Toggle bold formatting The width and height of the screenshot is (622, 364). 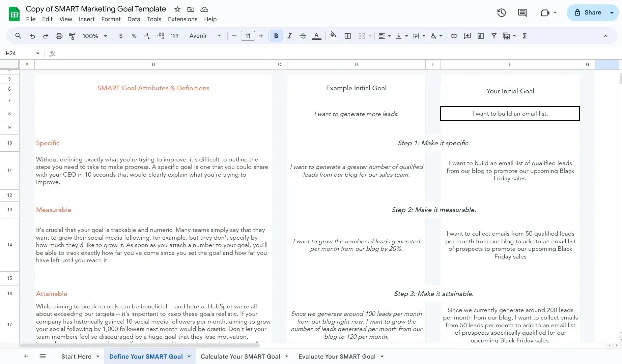coord(276,36)
